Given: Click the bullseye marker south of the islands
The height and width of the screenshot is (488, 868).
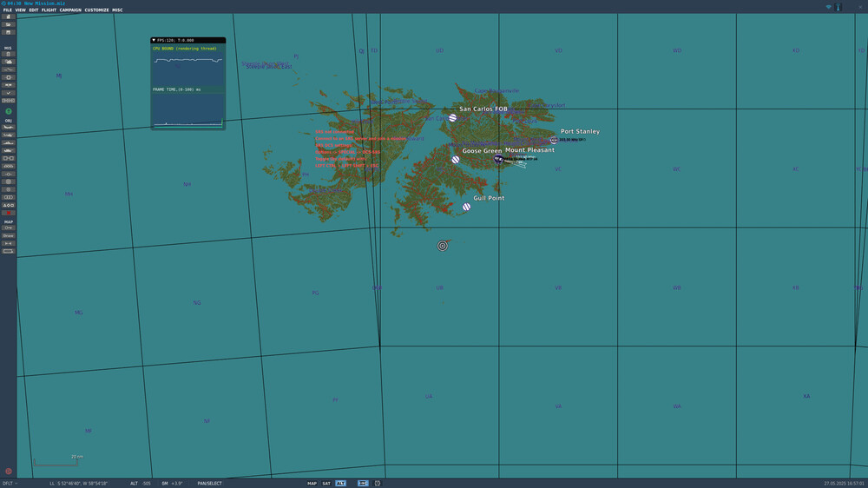Looking at the screenshot, I should point(443,246).
